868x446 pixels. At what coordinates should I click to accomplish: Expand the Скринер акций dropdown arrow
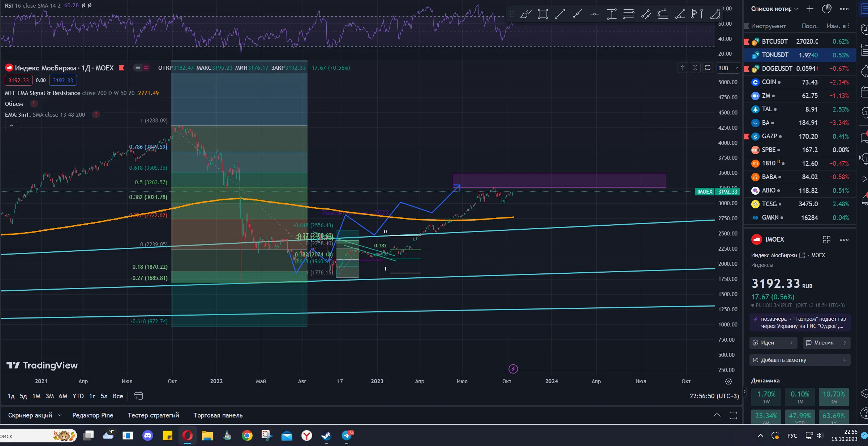[60, 415]
